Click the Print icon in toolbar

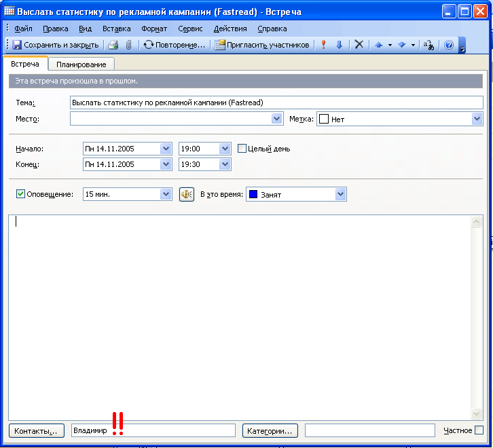click(113, 45)
